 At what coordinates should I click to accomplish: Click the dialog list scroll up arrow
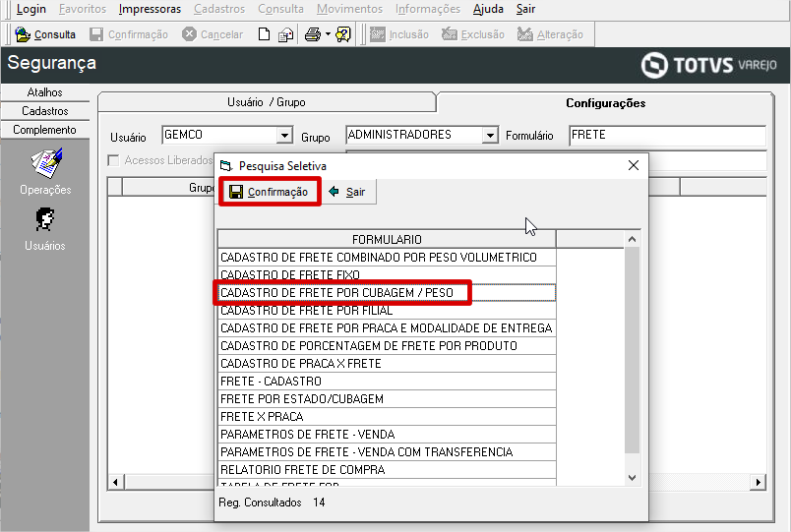(632, 239)
